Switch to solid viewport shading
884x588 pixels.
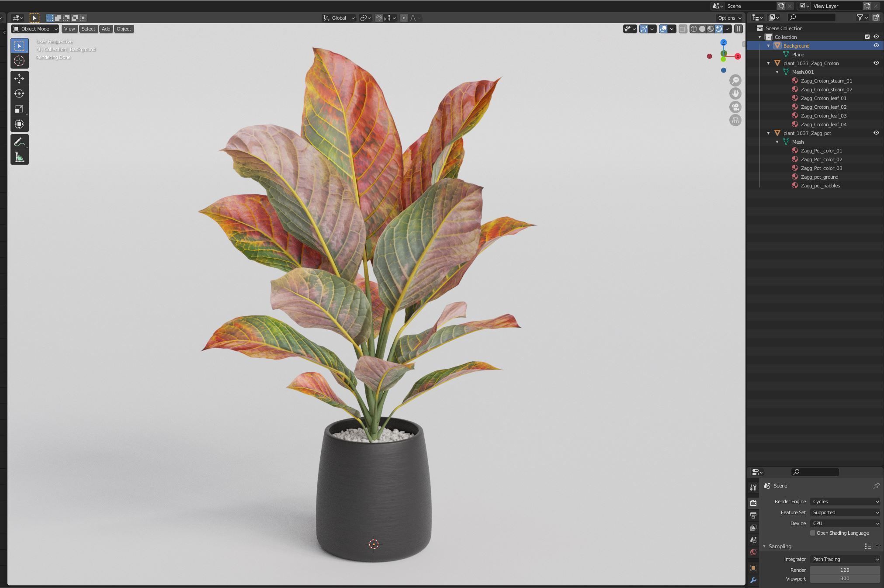(702, 29)
